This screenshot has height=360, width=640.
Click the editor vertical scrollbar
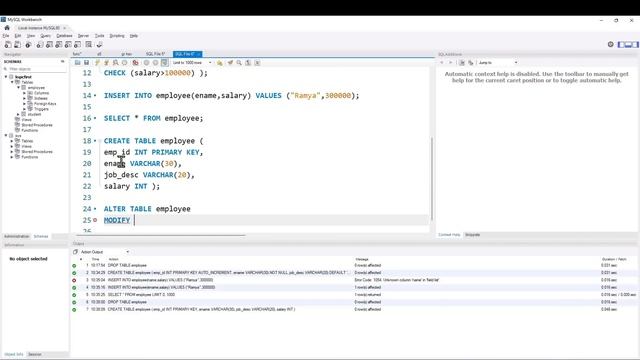(x=432, y=178)
